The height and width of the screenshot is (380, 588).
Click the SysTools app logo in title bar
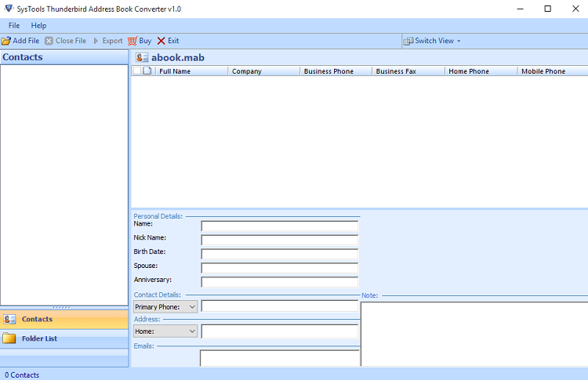[9, 9]
